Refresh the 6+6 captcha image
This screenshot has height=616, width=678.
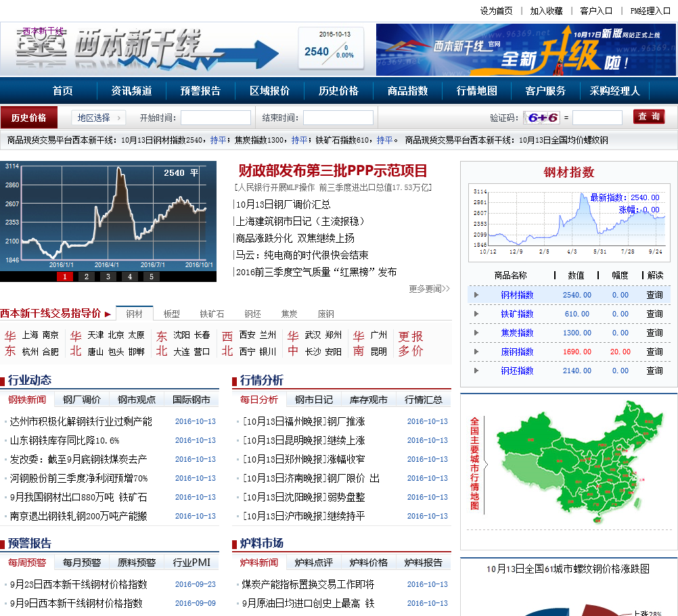(541, 118)
